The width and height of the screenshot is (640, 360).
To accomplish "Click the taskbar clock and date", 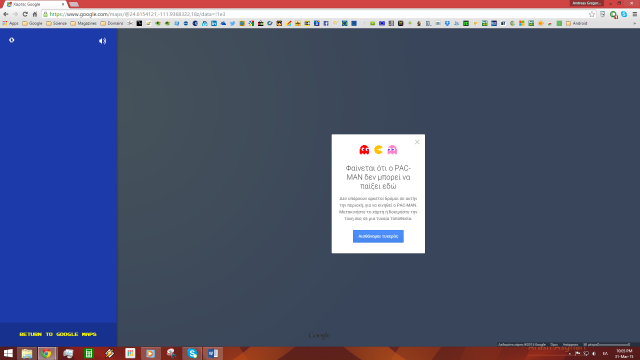I will point(624,353).
